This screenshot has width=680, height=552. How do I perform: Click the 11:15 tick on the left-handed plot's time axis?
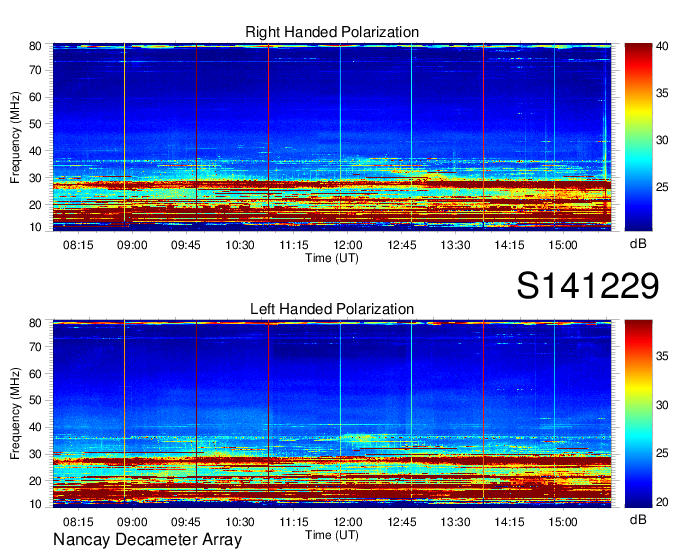coord(294,522)
